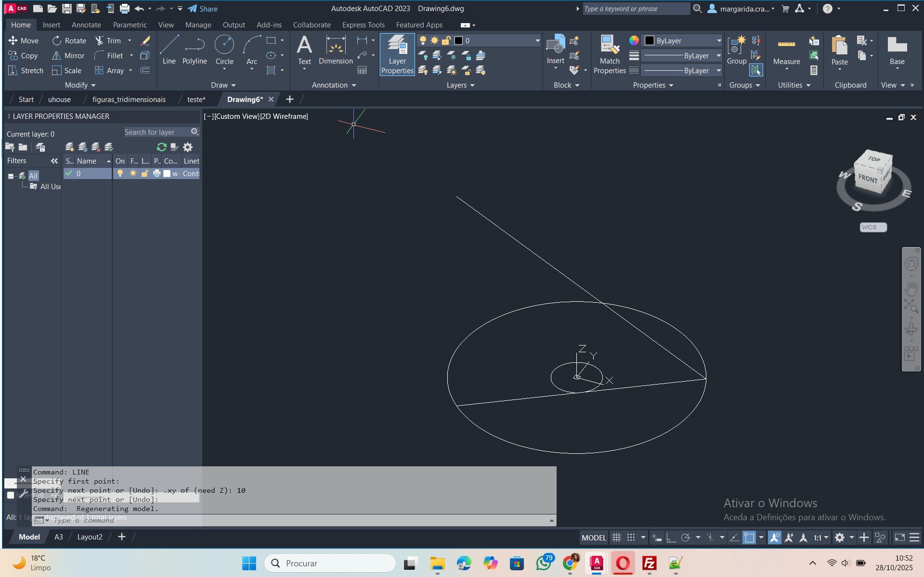
Task: Open the Insert block tool
Action: click(x=555, y=51)
